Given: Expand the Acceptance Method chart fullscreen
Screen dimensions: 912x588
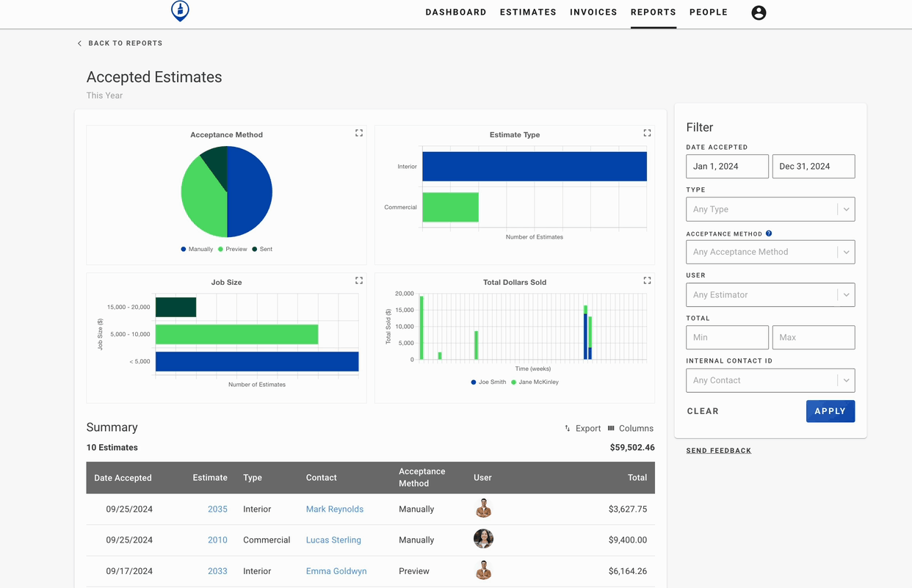Looking at the screenshot, I should tap(359, 133).
